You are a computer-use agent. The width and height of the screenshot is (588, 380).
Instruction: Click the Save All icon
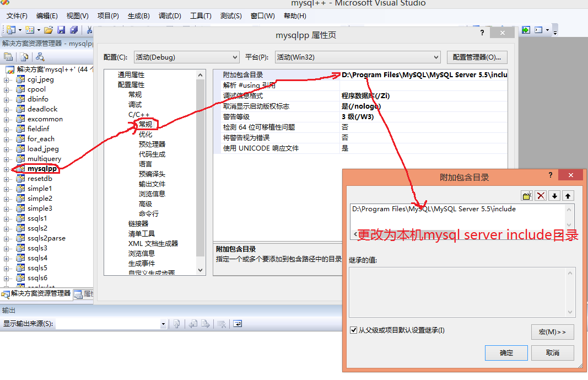pos(74,30)
